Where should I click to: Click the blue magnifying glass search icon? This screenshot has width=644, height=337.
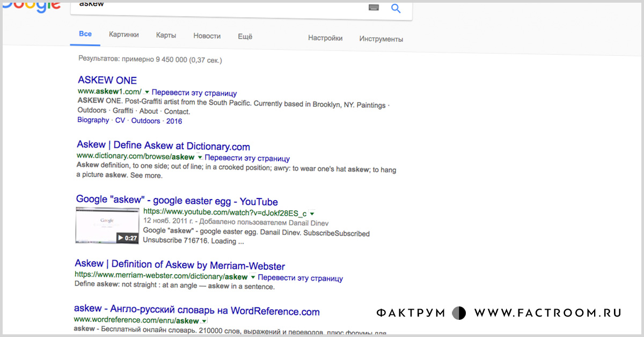(396, 8)
